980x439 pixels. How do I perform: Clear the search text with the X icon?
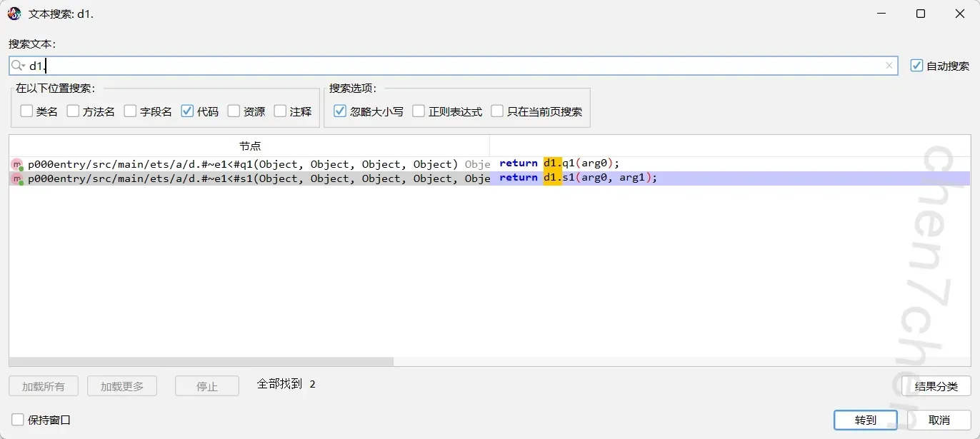pos(889,66)
